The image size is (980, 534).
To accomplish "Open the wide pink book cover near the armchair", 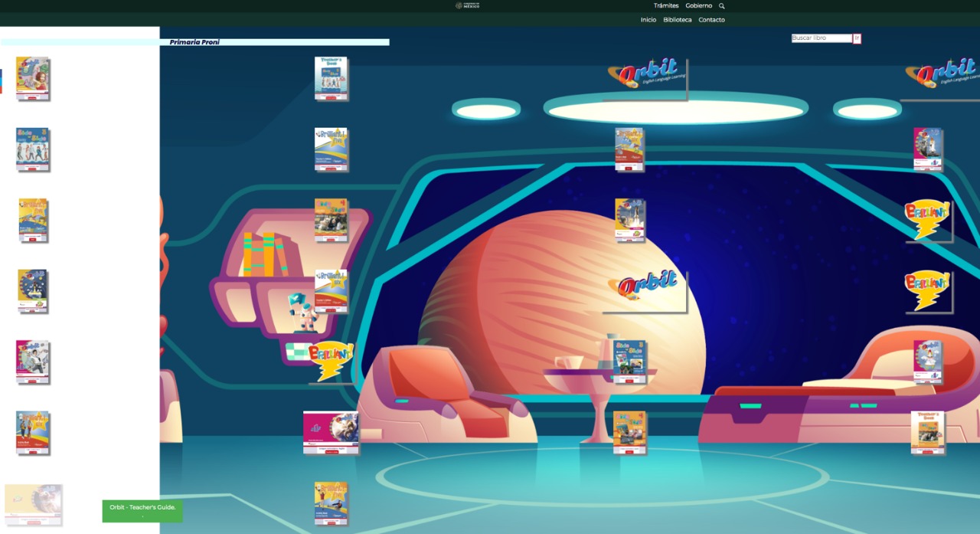I will point(331,432).
